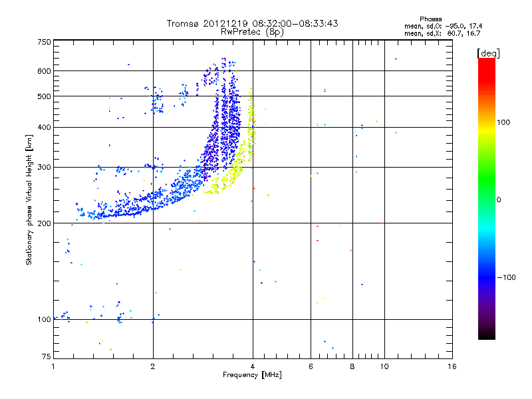Click the x-axis '8' tick label
This screenshot has height=399, width=532.
[x=352, y=366]
